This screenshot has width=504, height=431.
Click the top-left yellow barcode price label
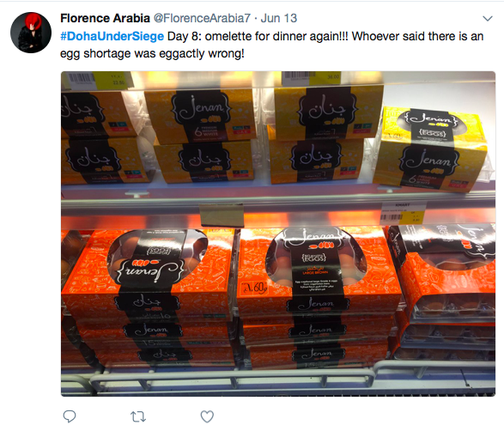97,79
